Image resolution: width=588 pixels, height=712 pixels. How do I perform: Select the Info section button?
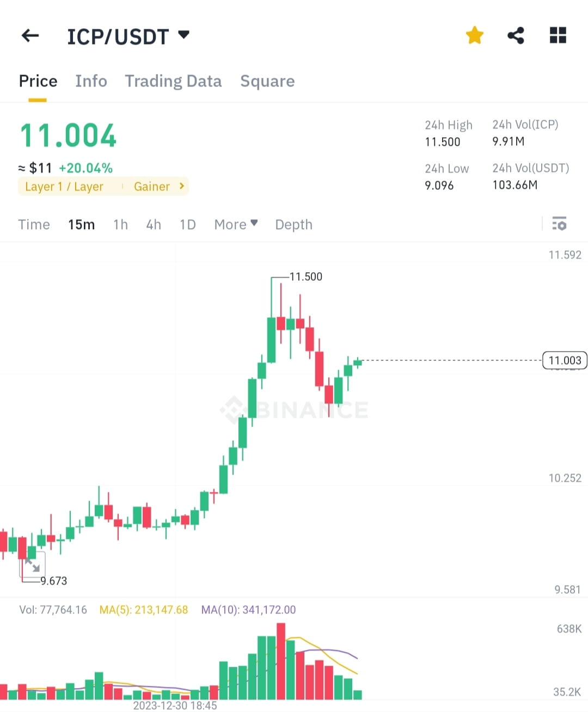click(91, 81)
